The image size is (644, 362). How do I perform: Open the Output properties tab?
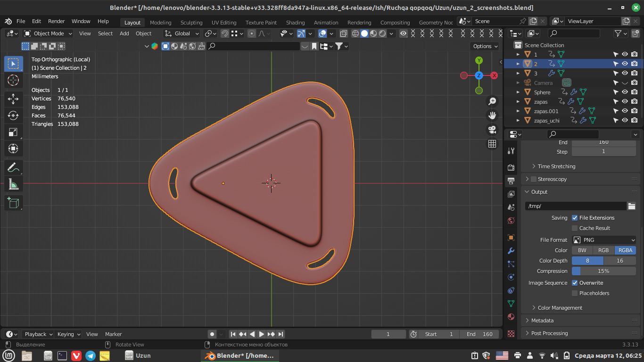coord(511,181)
